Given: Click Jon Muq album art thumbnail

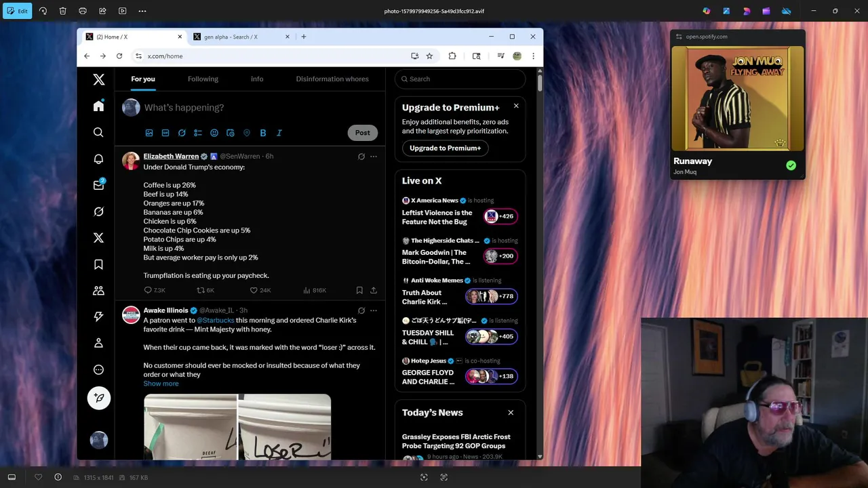Looking at the screenshot, I should point(738,98).
